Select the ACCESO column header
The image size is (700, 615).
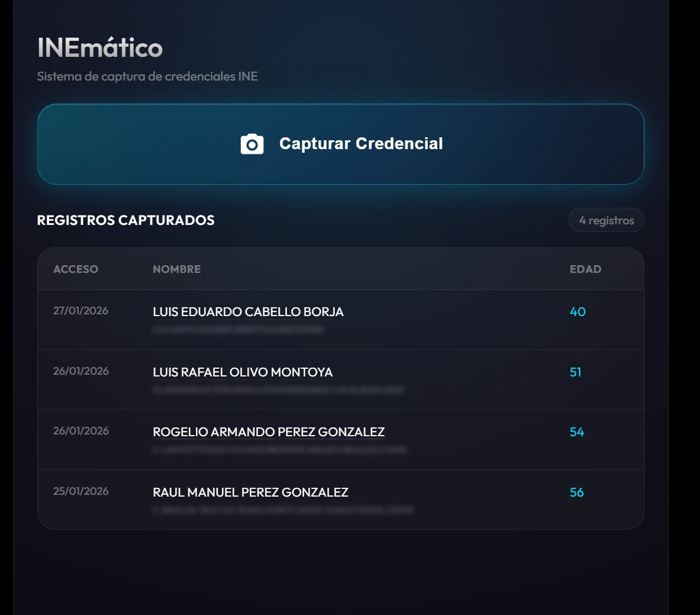click(75, 269)
